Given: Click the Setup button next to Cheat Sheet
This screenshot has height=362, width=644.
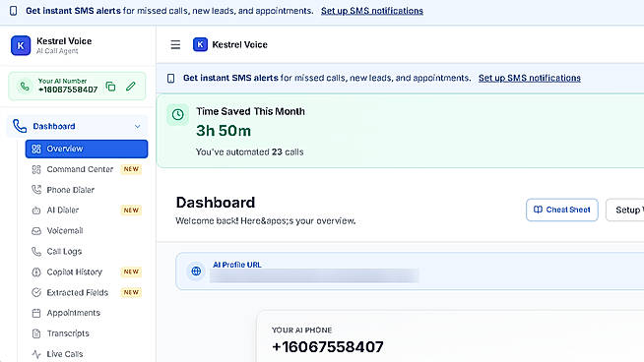Looking at the screenshot, I should [624, 210].
